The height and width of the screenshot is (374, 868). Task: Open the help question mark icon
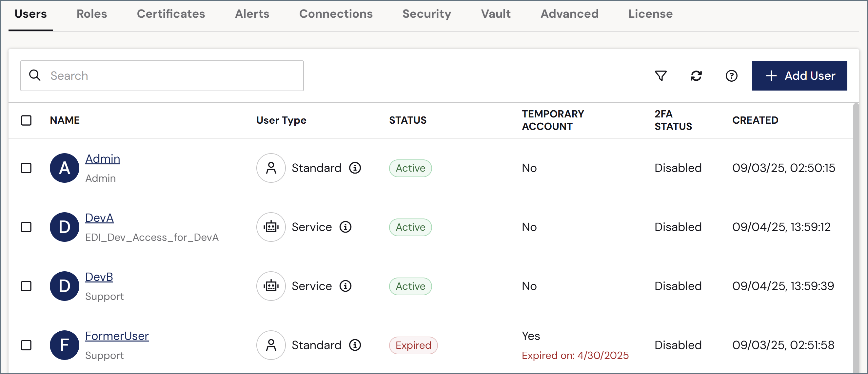tap(731, 75)
